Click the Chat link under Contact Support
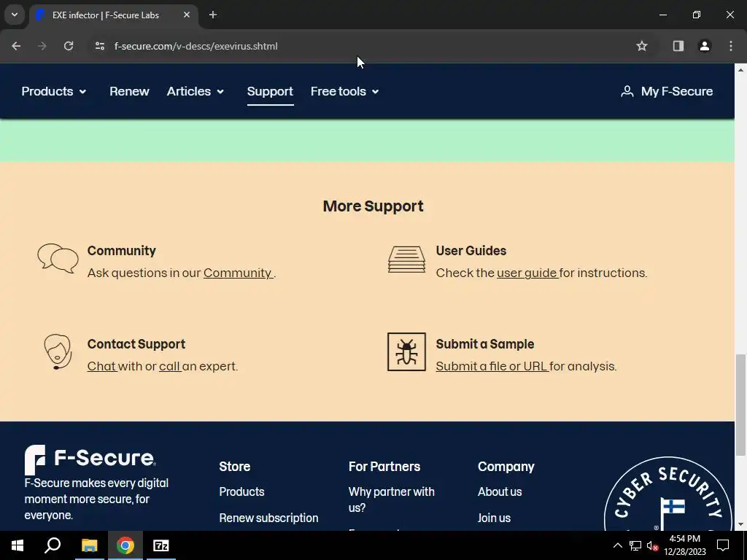The height and width of the screenshot is (560, 747). click(x=101, y=366)
